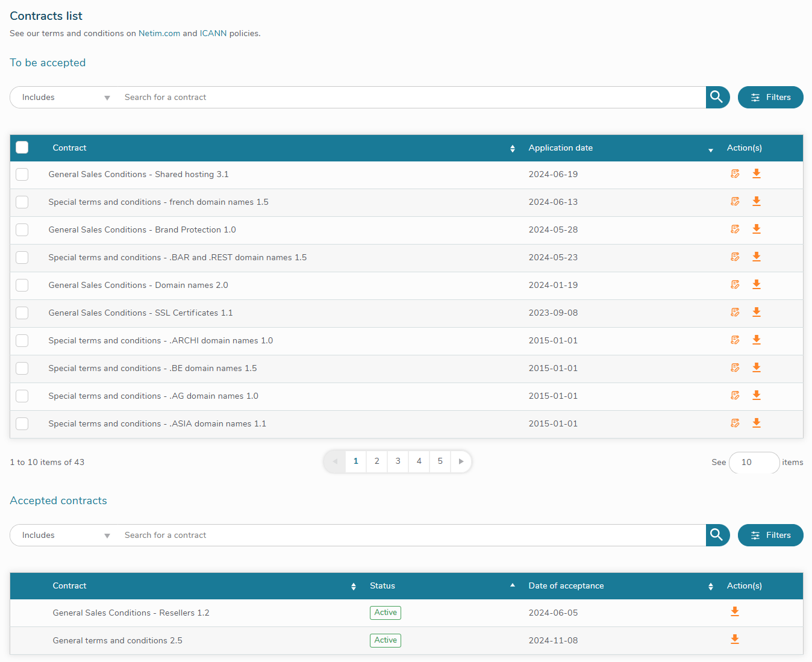The height and width of the screenshot is (662, 812).
Task: Click the sign icon for Domain names 2.0
Action: (x=735, y=285)
